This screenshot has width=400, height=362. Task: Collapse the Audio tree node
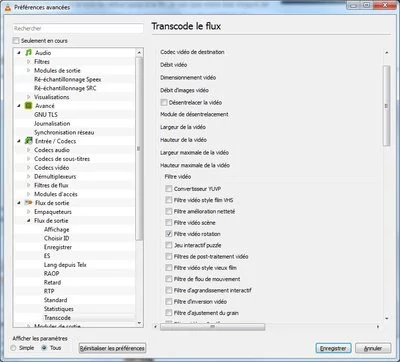pyautogui.click(x=19, y=53)
